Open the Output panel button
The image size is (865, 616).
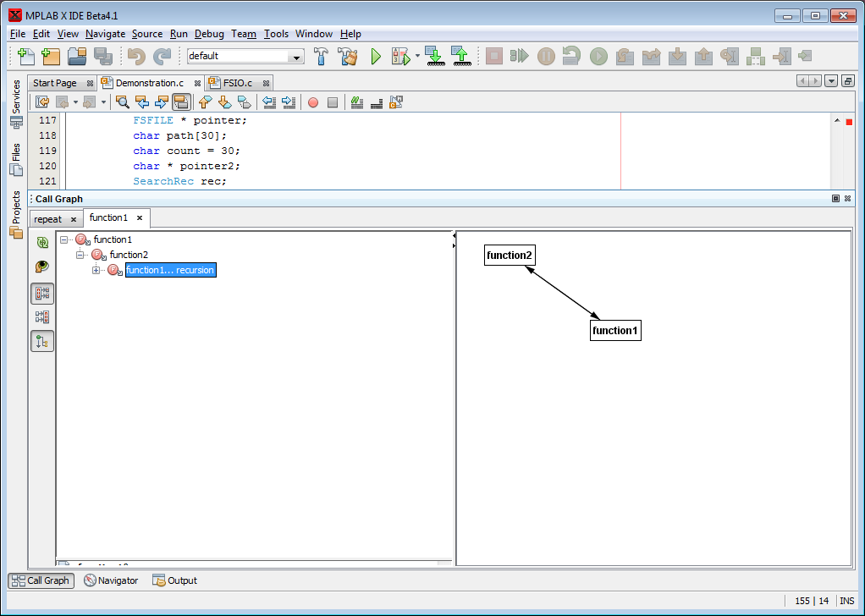click(174, 580)
